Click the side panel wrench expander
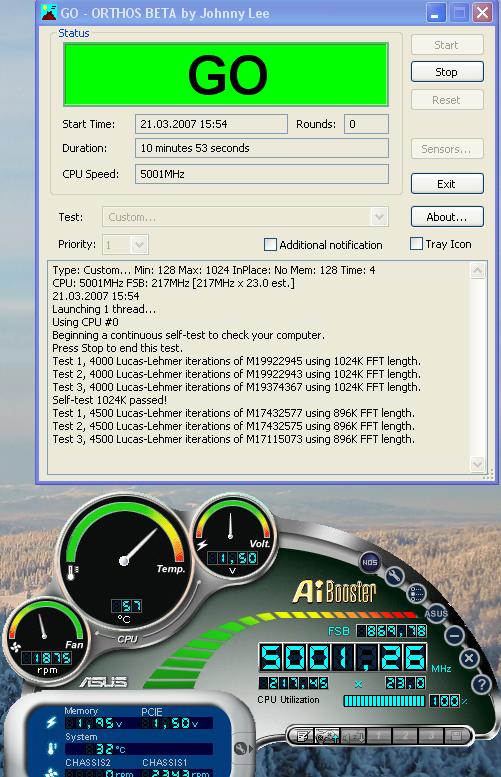Viewport: 501px width, 777px height. [x=242, y=748]
